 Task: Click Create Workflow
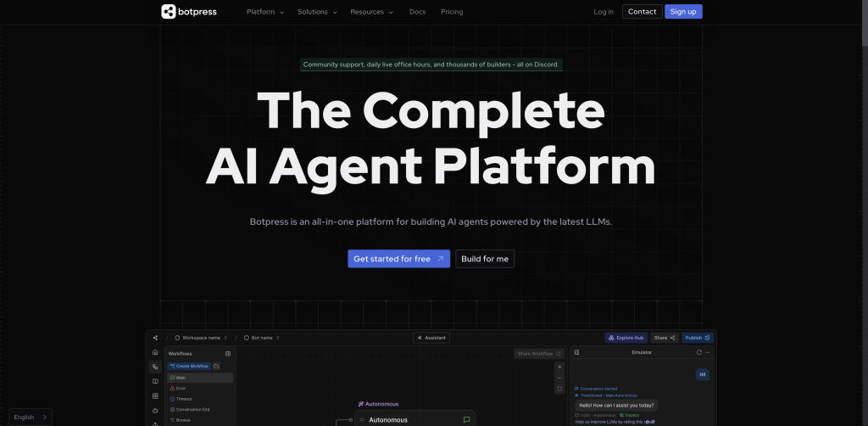pyautogui.click(x=189, y=366)
